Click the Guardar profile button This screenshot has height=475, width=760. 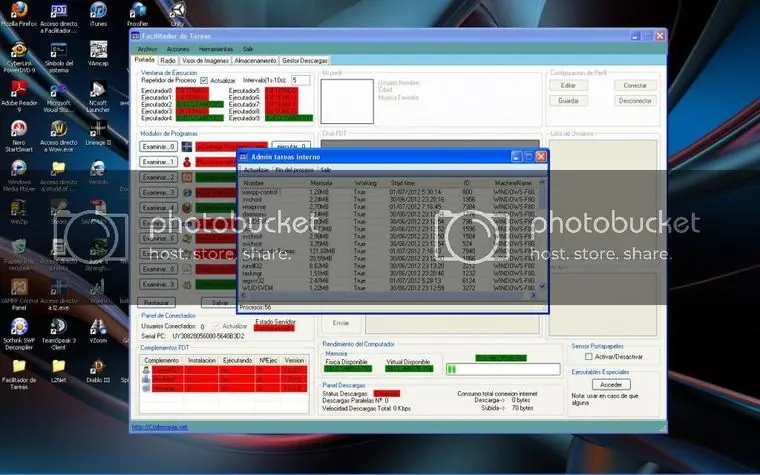point(568,101)
